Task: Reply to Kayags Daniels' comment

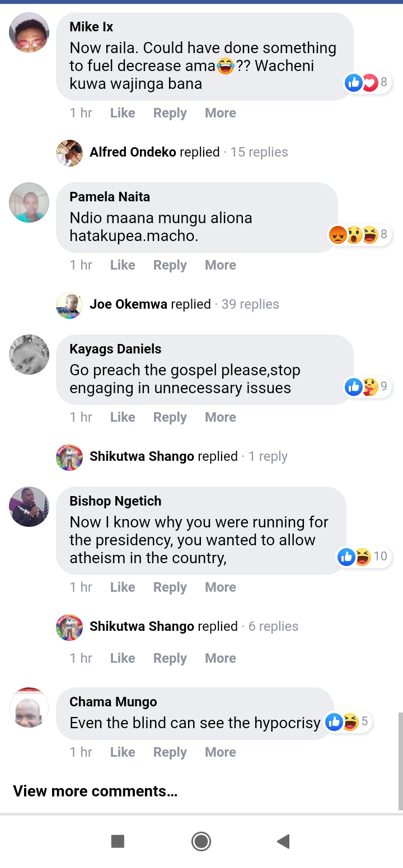Action: click(x=170, y=417)
